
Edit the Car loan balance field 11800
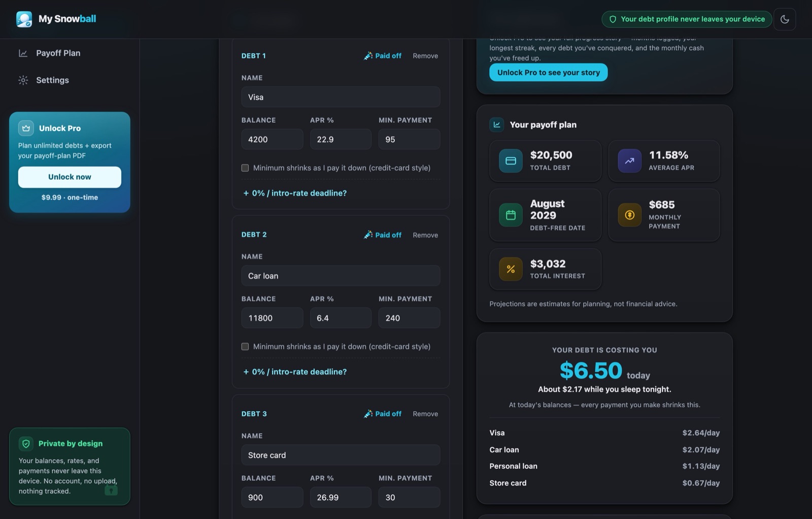coord(272,318)
